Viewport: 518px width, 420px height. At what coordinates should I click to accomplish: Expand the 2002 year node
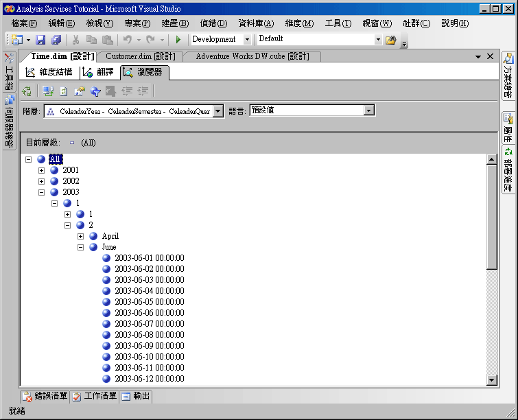point(41,181)
